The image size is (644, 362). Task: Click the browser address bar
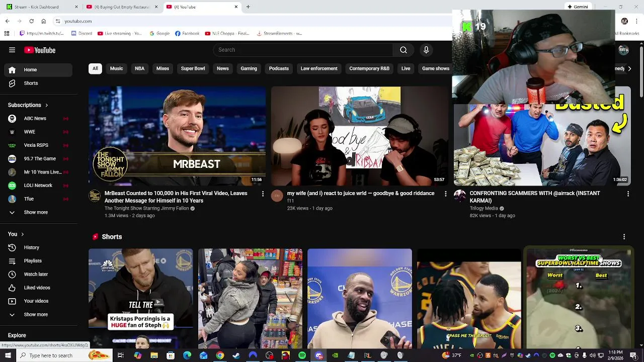pos(252,21)
